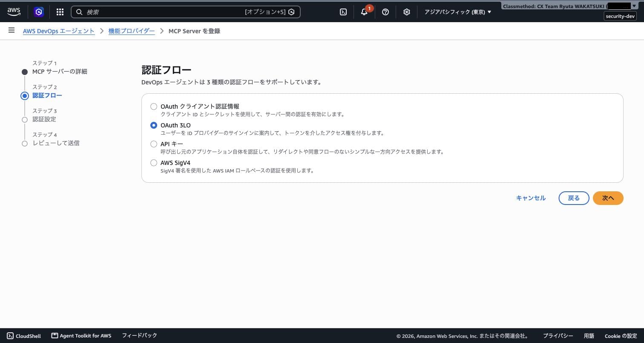Open CloudShell in the footer

24,336
